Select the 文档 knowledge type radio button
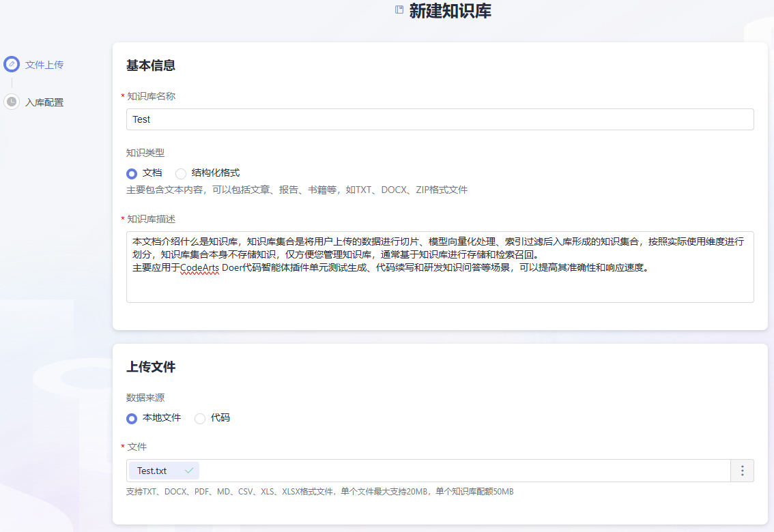Screen dimensions: 774x532 click(x=132, y=173)
